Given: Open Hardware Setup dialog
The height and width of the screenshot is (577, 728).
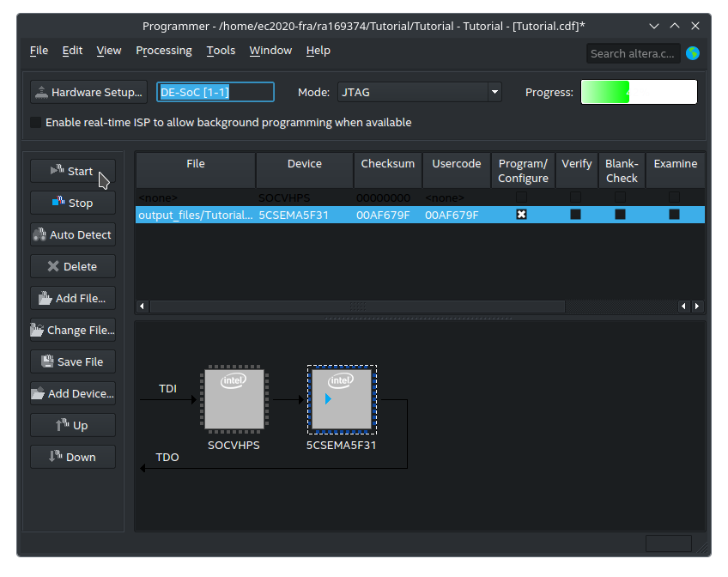Looking at the screenshot, I should pyautogui.click(x=89, y=93).
